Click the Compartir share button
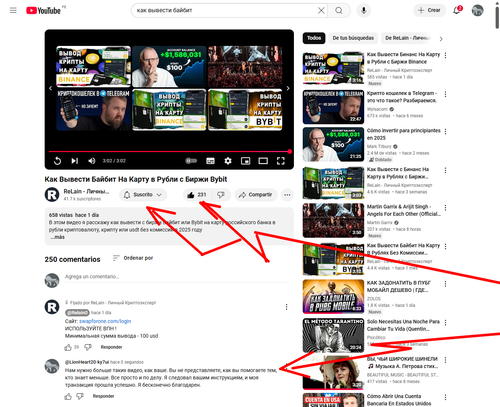 click(256, 195)
